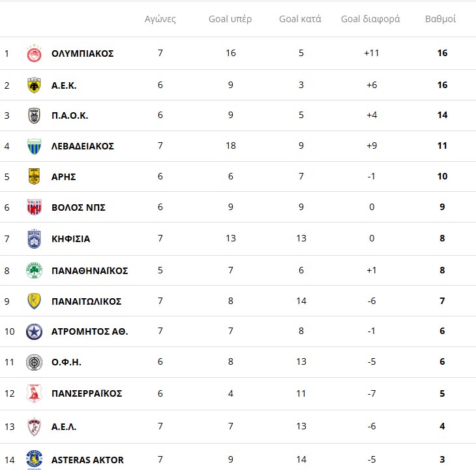476x475 pixels.
Task: Click the Κηφισιά blue club crest
Action: coord(34,239)
